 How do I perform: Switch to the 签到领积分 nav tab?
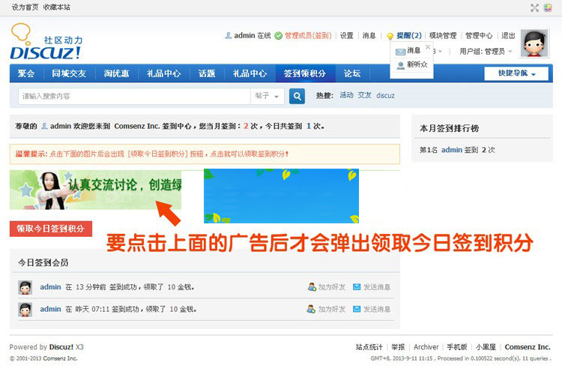click(x=304, y=73)
